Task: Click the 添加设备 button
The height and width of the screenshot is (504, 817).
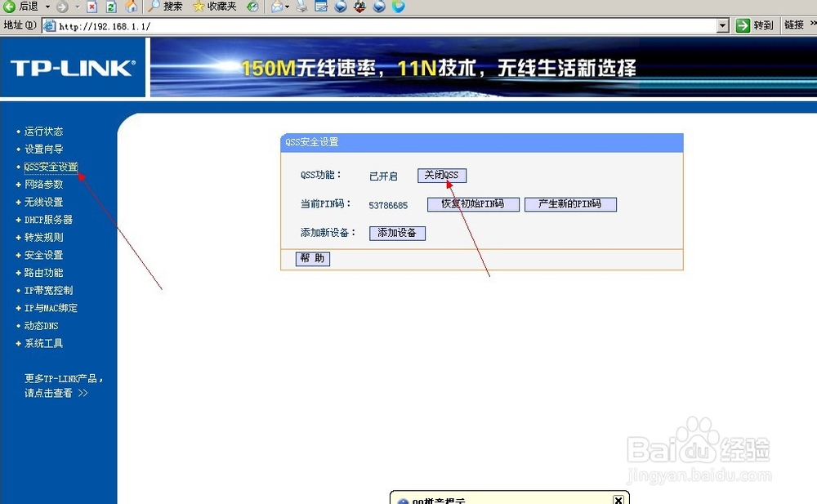Action: [397, 233]
